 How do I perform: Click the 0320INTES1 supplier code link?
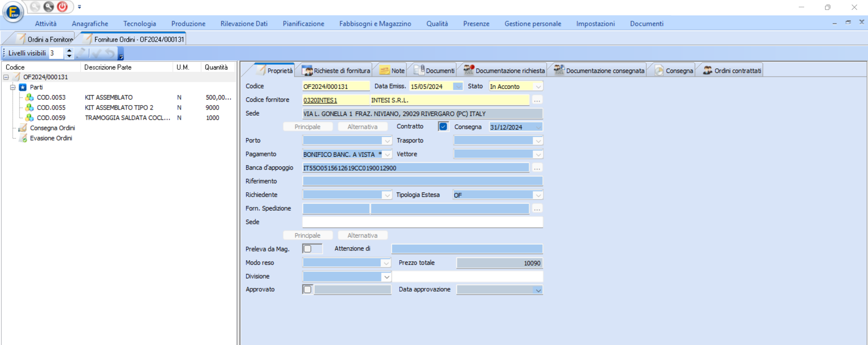(320, 100)
